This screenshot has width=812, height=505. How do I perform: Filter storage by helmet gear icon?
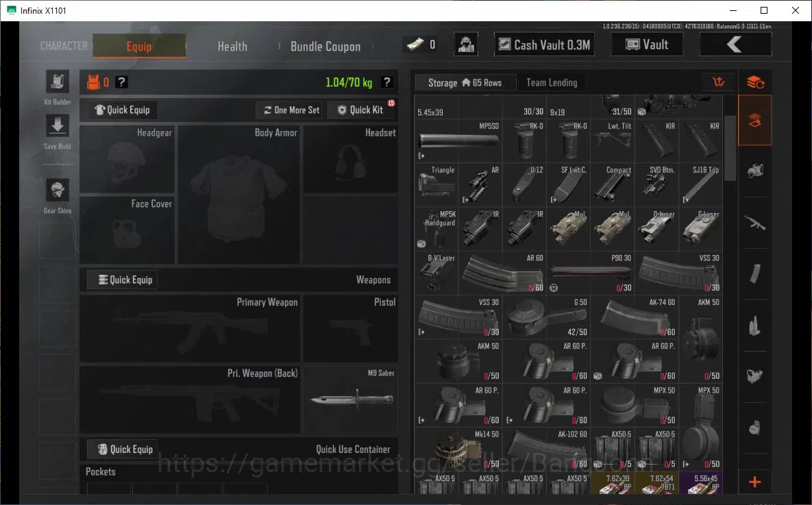pos(755,171)
